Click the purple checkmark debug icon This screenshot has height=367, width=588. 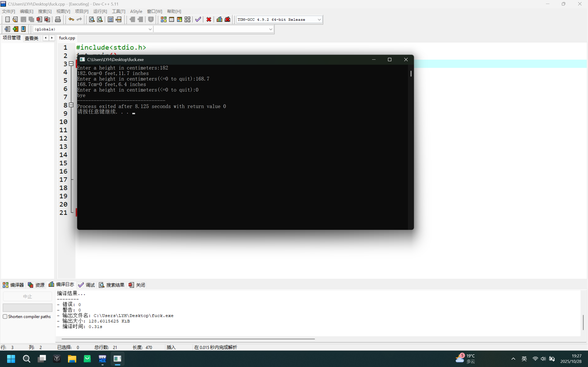tap(198, 19)
